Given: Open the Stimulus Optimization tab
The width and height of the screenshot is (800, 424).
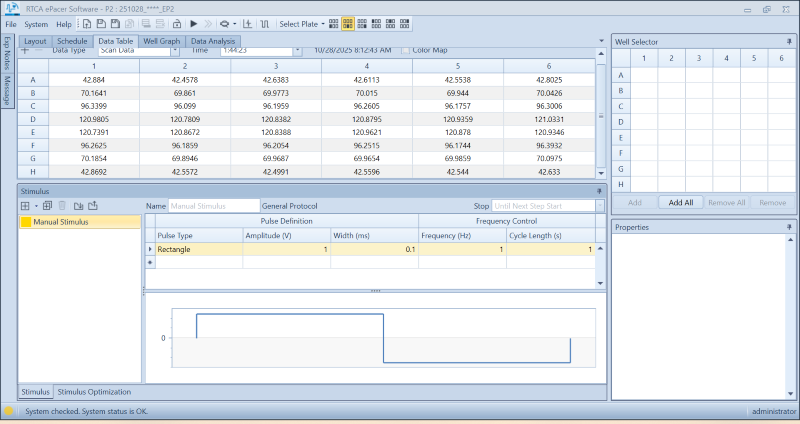Looking at the screenshot, I should [94, 392].
